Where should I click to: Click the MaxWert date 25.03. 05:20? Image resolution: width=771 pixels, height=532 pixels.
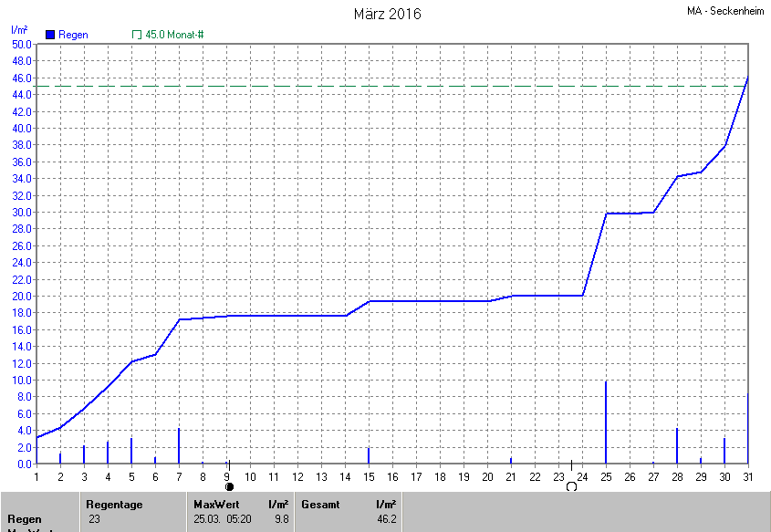coord(222,519)
